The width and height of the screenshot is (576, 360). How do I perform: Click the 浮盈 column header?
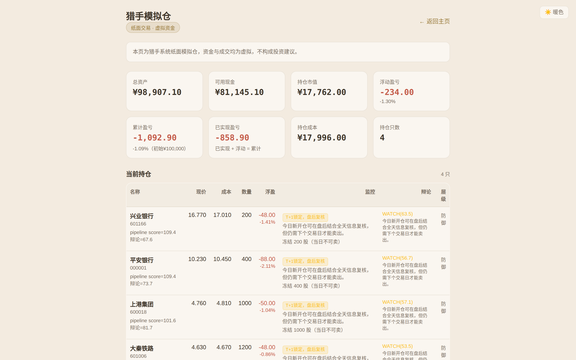click(270, 192)
